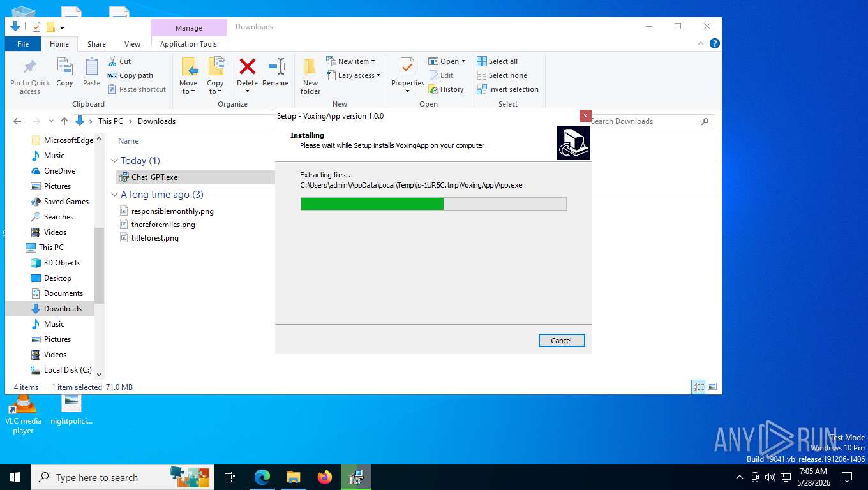The width and height of the screenshot is (868, 490).
Task: Launch Microsoft Edge from taskbar
Action: [x=262, y=477]
